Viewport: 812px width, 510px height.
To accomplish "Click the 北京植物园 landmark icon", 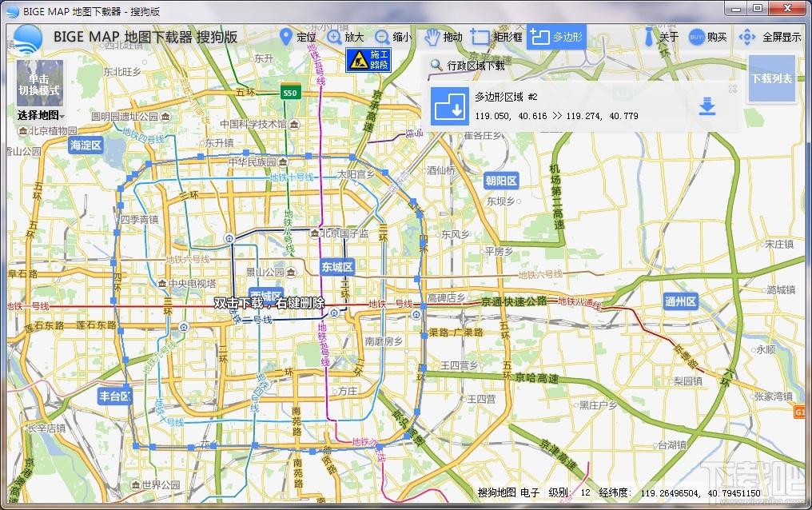I will coord(22,132).
